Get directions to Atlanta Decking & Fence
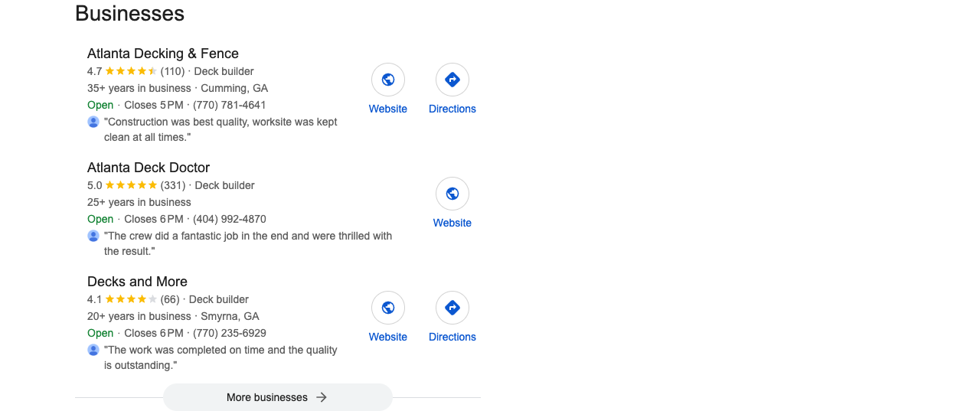980x411 pixels. point(452,80)
